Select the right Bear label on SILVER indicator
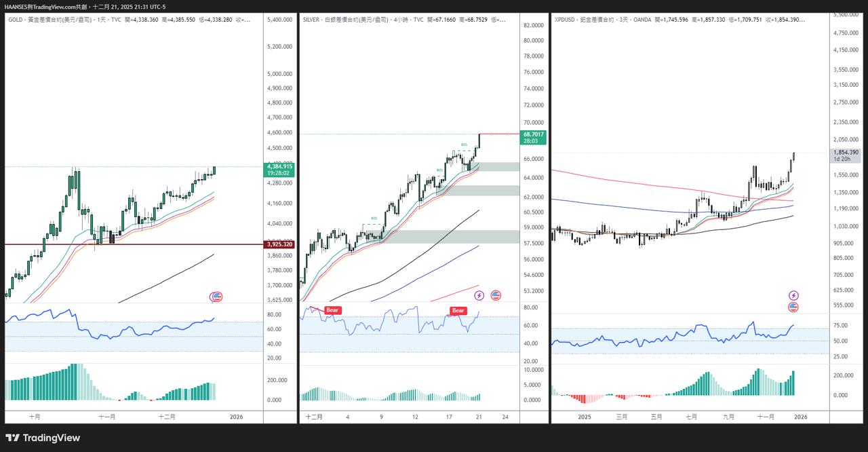The width and height of the screenshot is (868, 452). pyautogui.click(x=458, y=311)
